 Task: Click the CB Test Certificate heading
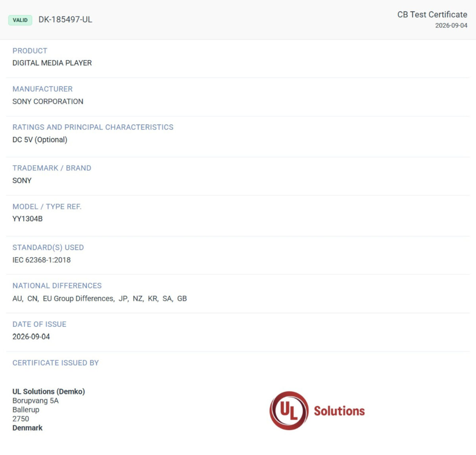pyautogui.click(x=432, y=15)
